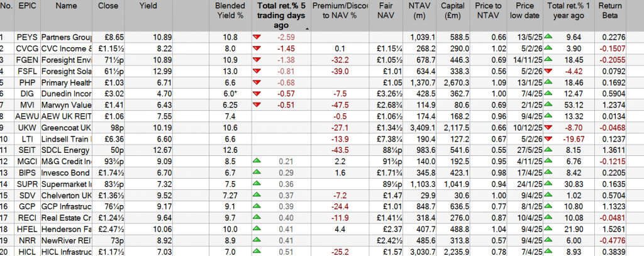Click the green up arrow beside MGCI's 0.21 return
The height and width of the screenshot is (256, 644).
point(257,161)
